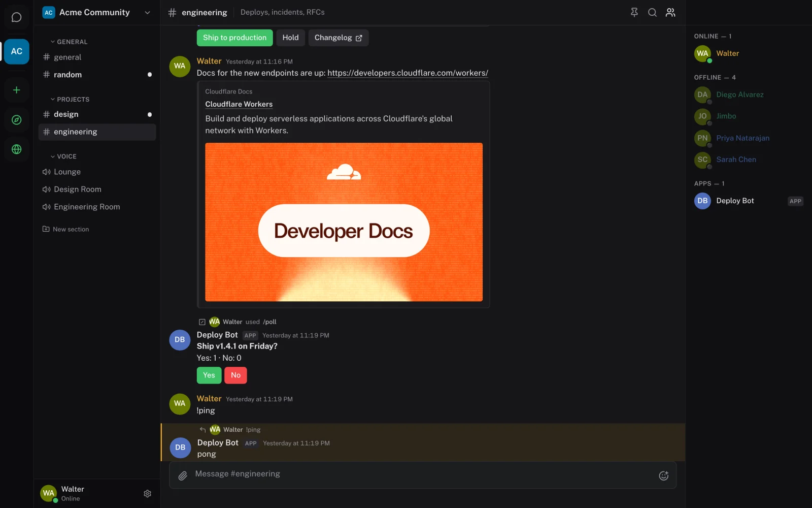Select the AC server icon in rail
Screen dimensions: 812x508
point(16,51)
